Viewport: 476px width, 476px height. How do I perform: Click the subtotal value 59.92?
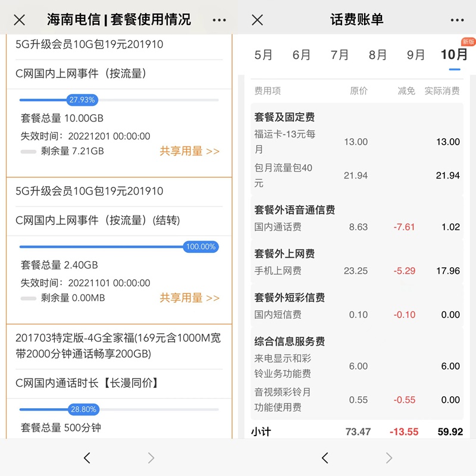click(450, 432)
